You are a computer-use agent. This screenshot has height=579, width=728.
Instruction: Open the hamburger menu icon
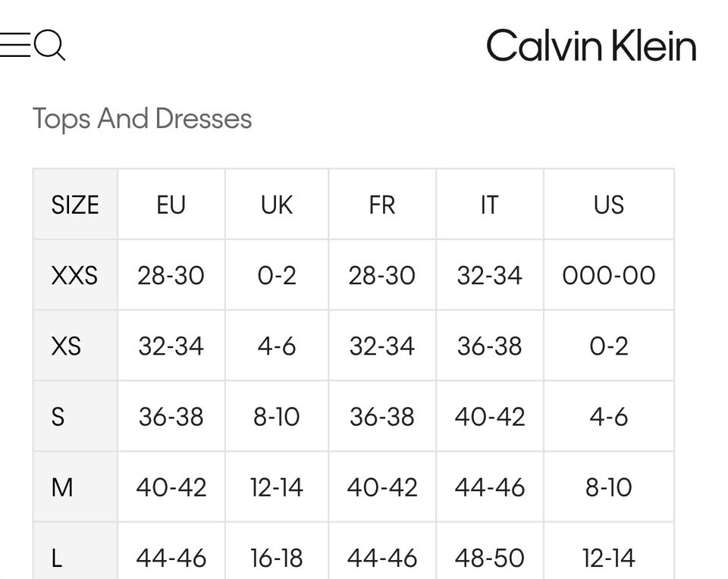(x=14, y=45)
